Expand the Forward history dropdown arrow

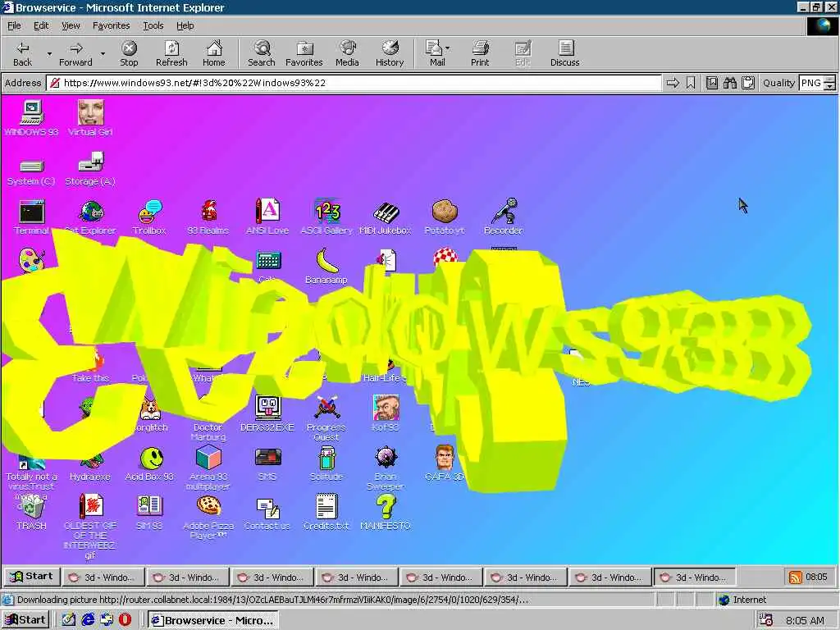click(103, 53)
